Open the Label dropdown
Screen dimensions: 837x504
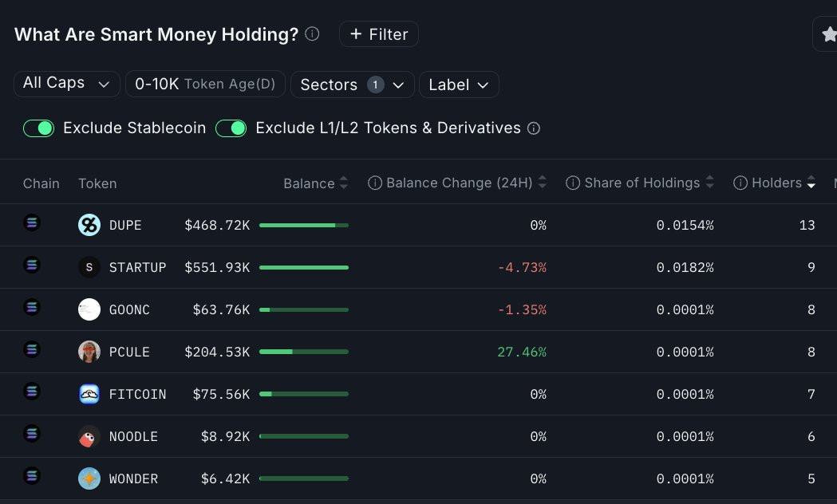[459, 85]
